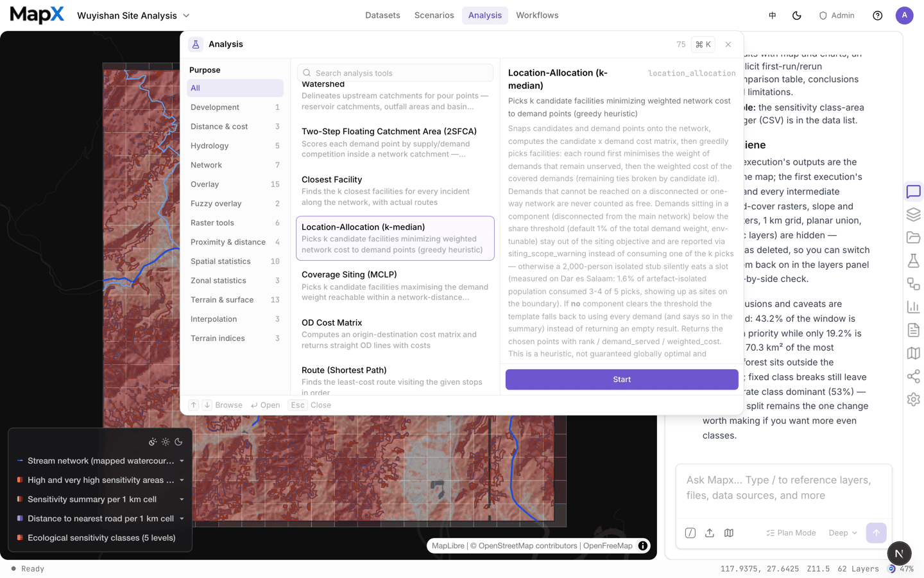
Task: Select light sun basemap in legend panel
Action: (x=166, y=442)
